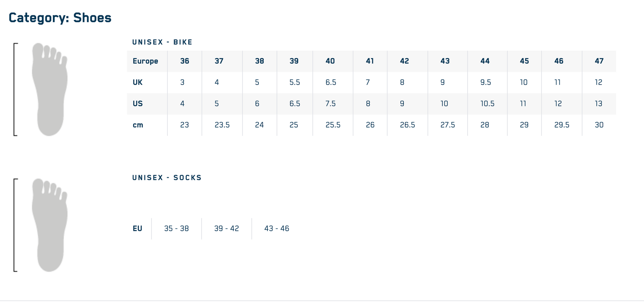Click socks size range 35 - 38
Image resolution: width=644 pixels, height=303 pixels.
176,229
